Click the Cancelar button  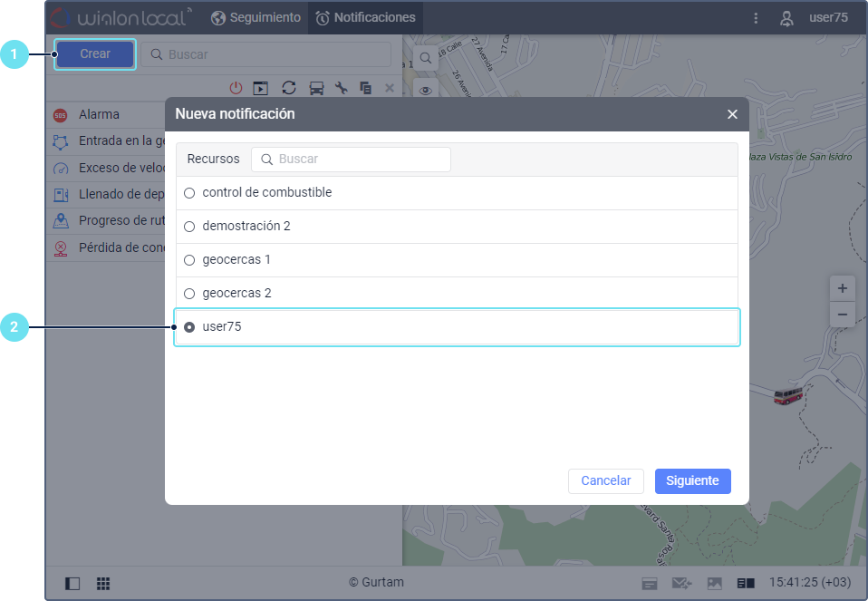pyautogui.click(x=605, y=481)
